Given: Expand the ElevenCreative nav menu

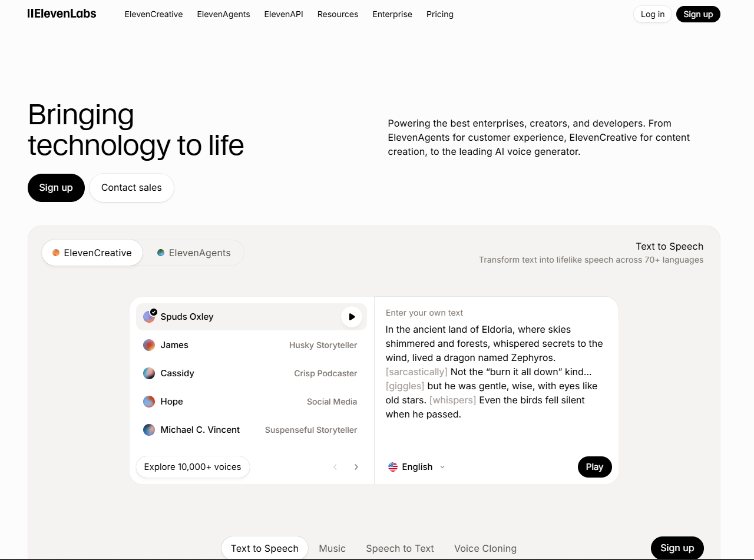Looking at the screenshot, I should pos(154,14).
